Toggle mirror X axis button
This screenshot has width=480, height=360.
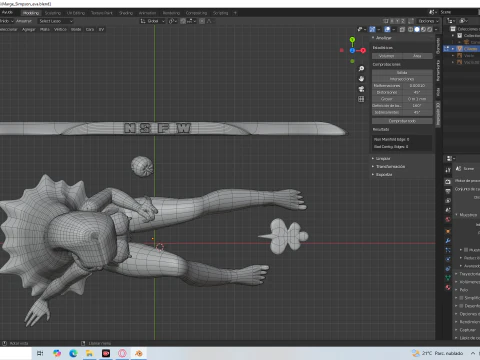(x=392, y=21)
